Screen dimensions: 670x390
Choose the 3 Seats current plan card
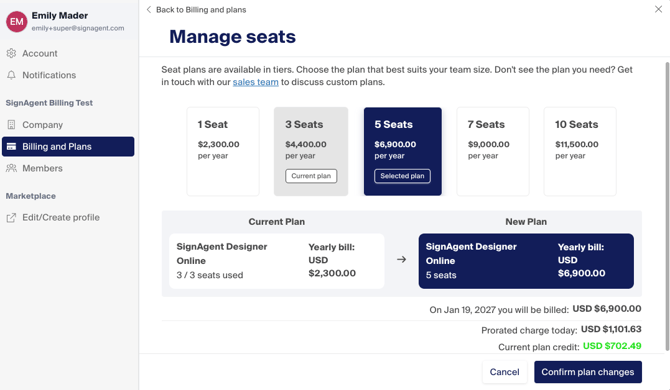(311, 151)
